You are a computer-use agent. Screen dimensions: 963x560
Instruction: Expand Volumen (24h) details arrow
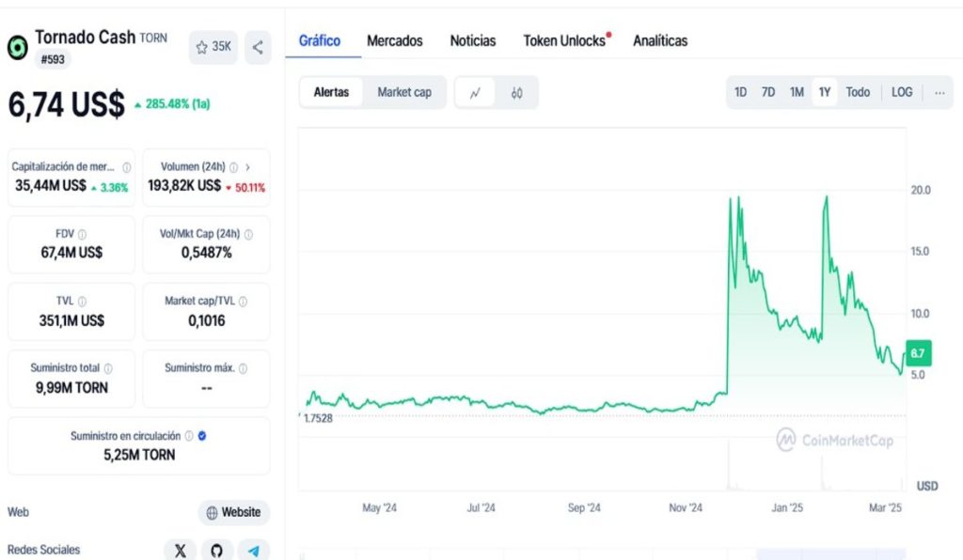click(x=247, y=166)
